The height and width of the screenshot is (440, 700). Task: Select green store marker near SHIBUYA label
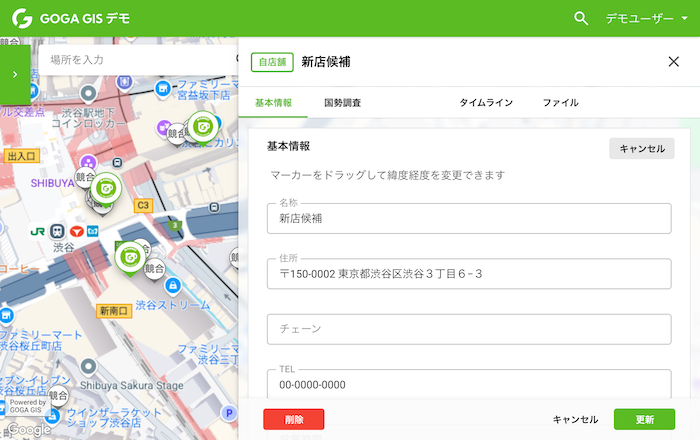[106, 189]
